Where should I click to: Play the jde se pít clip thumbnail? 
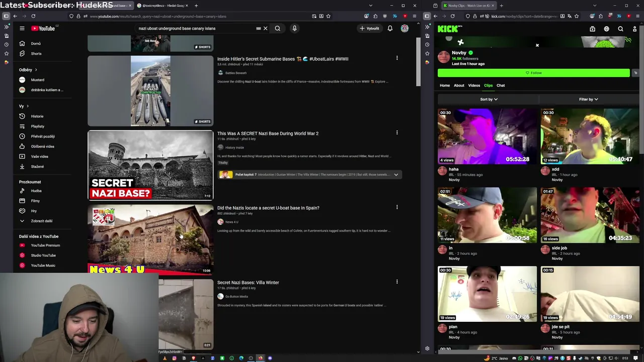(x=590, y=294)
